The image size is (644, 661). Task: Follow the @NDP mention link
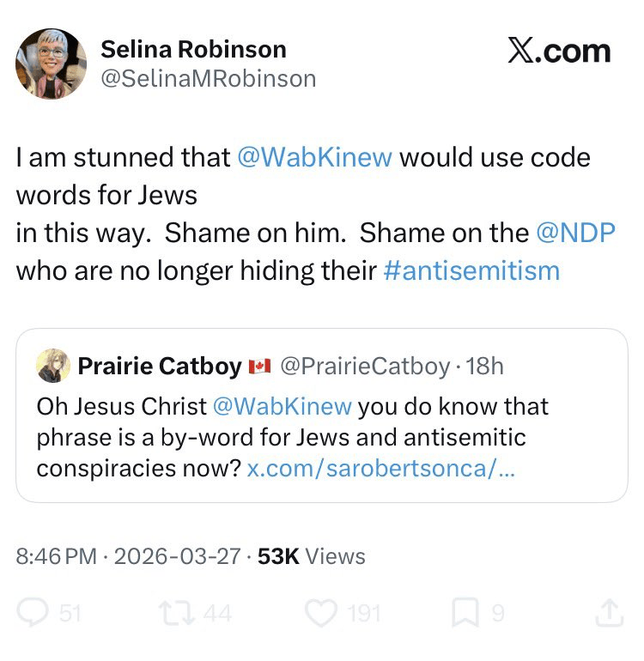[x=574, y=233]
